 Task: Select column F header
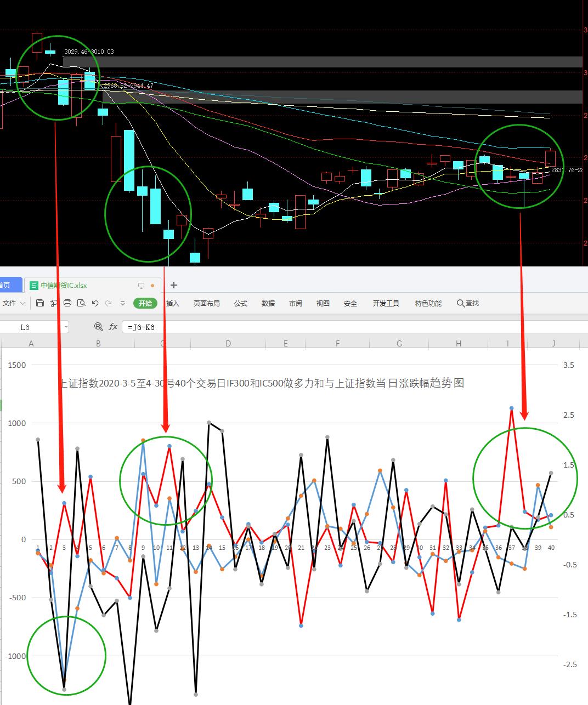[337, 344]
